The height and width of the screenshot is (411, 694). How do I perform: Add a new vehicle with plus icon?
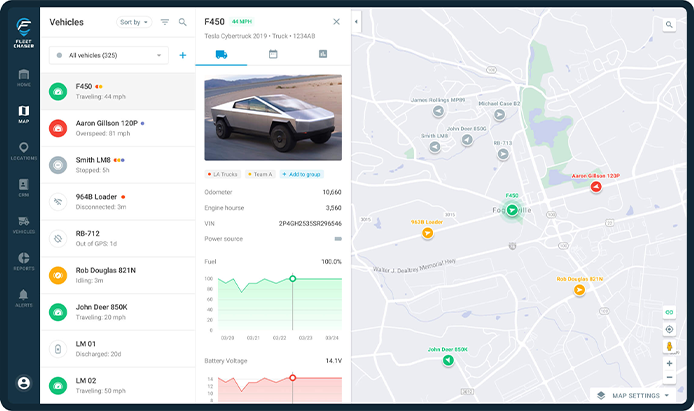tap(183, 55)
